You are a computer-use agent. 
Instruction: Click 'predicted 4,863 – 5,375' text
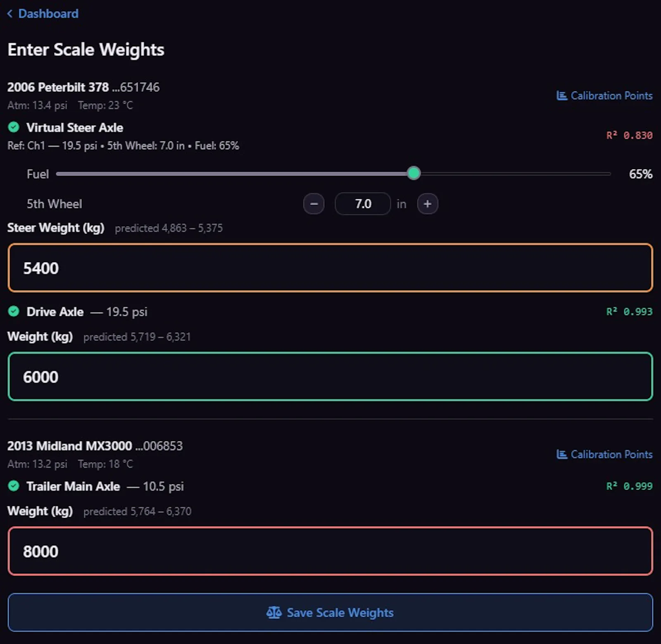pyautogui.click(x=169, y=228)
